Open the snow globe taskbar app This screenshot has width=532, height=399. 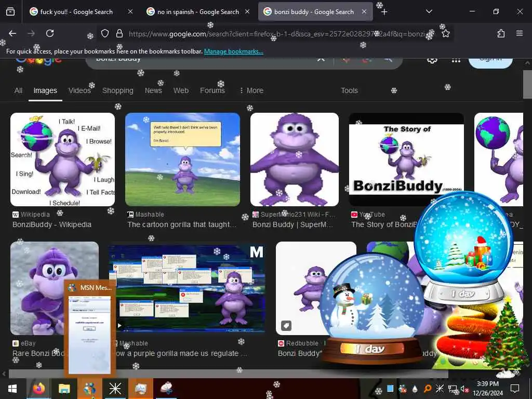[x=166, y=389]
